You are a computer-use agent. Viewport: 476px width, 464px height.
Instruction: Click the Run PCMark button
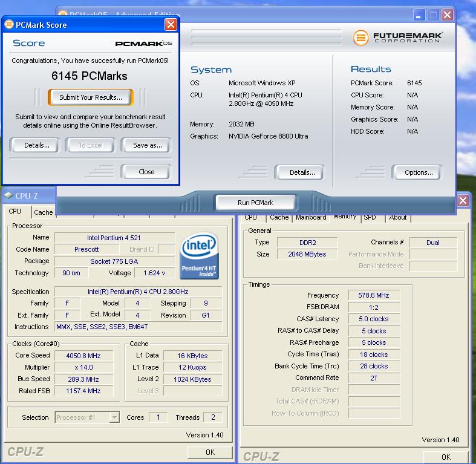pyautogui.click(x=256, y=203)
